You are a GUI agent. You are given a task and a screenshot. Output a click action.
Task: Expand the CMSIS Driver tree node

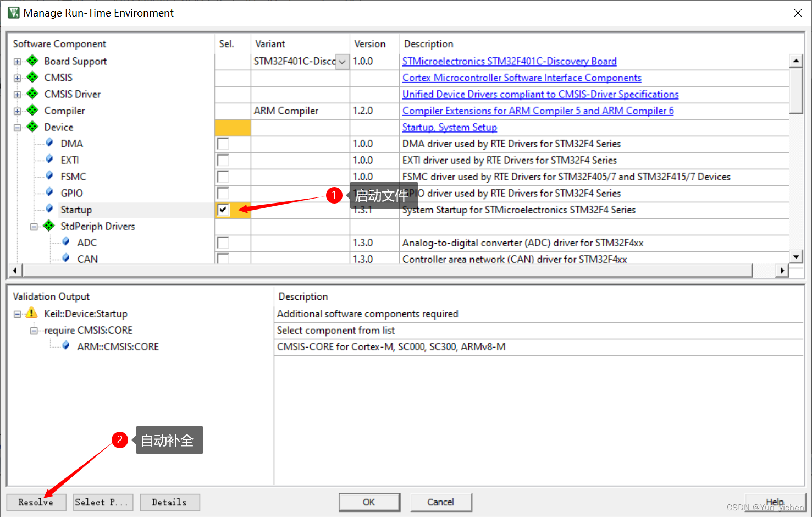coord(18,95)
